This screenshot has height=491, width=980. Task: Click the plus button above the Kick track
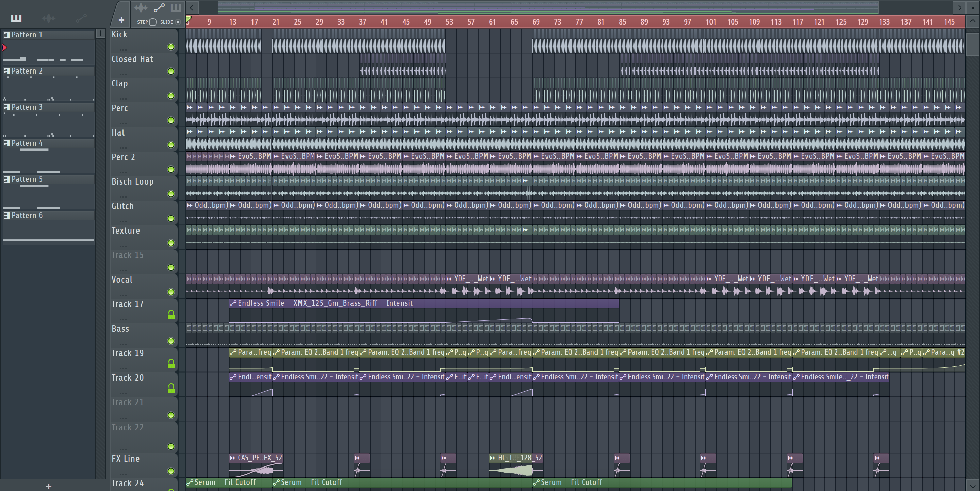[x=121, y=20]
